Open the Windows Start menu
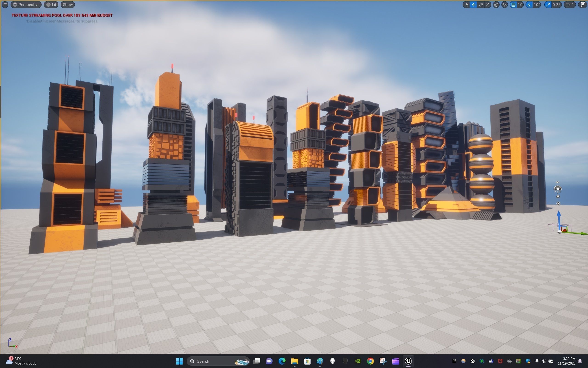 coord(179,361)
